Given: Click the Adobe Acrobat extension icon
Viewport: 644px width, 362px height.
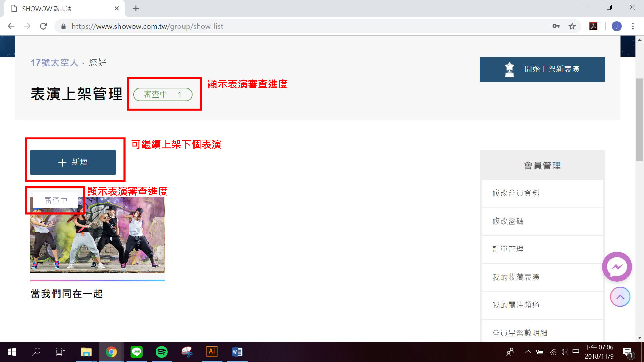Looking at the screenshot, I should pyautogui.click(x=593, y=26).
